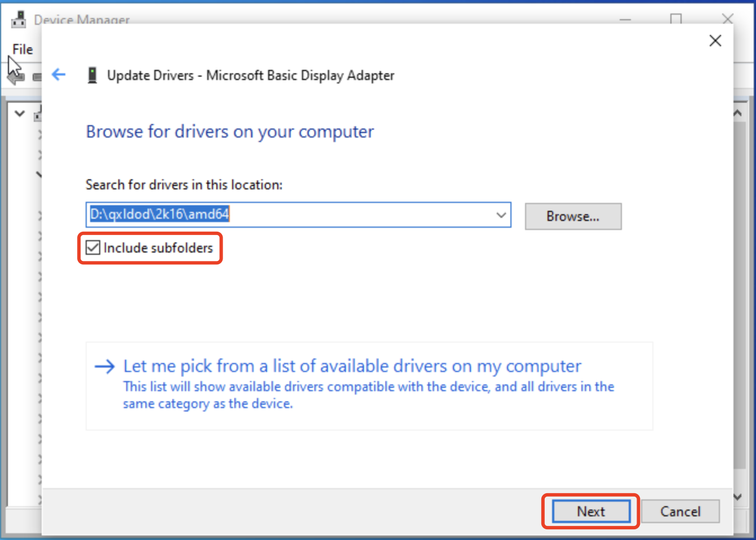This screenshot has width=756, height=540.
Task: Click the scrollbar up arrow
Action: [738, 112]
